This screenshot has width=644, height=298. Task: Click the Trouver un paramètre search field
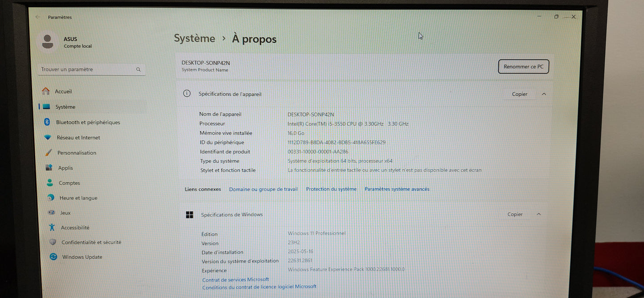tap(87, 70)
